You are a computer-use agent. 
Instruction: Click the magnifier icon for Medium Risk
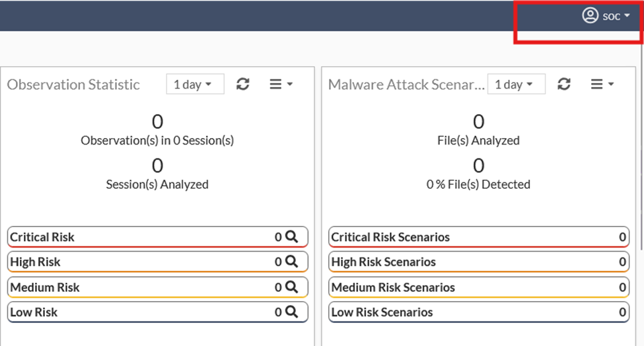coord(291,287)
